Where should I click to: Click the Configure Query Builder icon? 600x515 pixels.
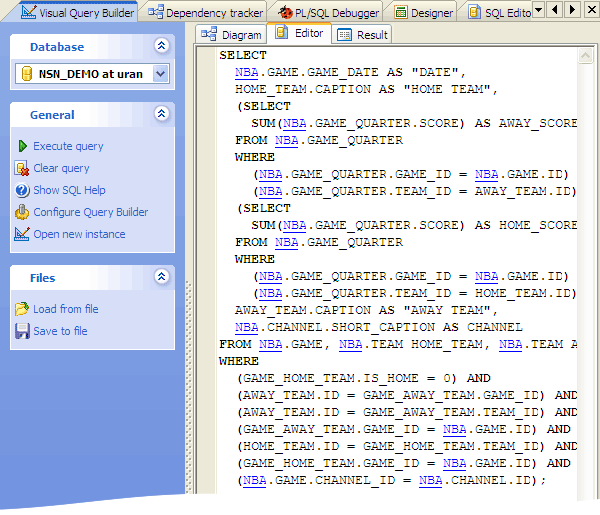click(x=23, y=212)
